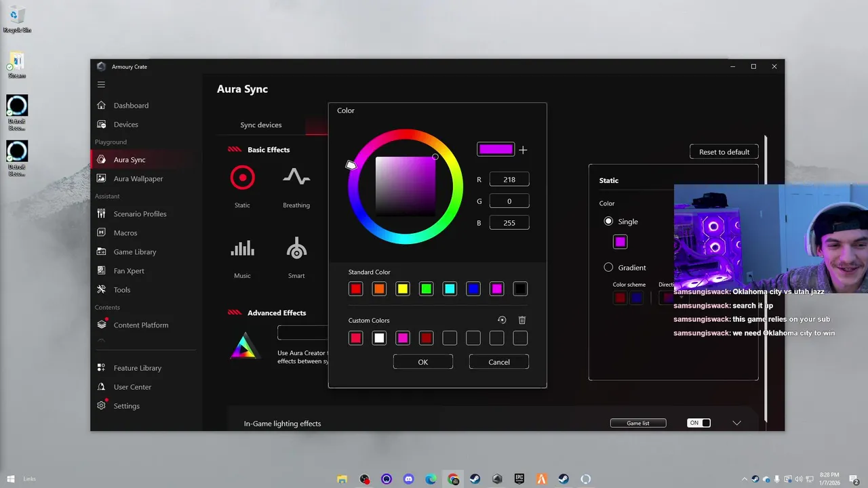Click the trash icon for custom colors
868x488 pixels.
pyautogui.click(x=522, y=320)
